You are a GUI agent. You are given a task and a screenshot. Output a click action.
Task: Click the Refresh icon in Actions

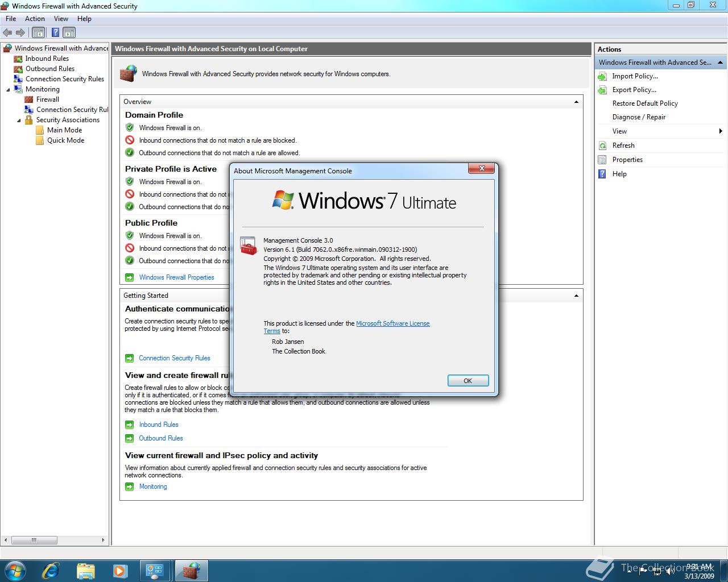coord(602,145)
